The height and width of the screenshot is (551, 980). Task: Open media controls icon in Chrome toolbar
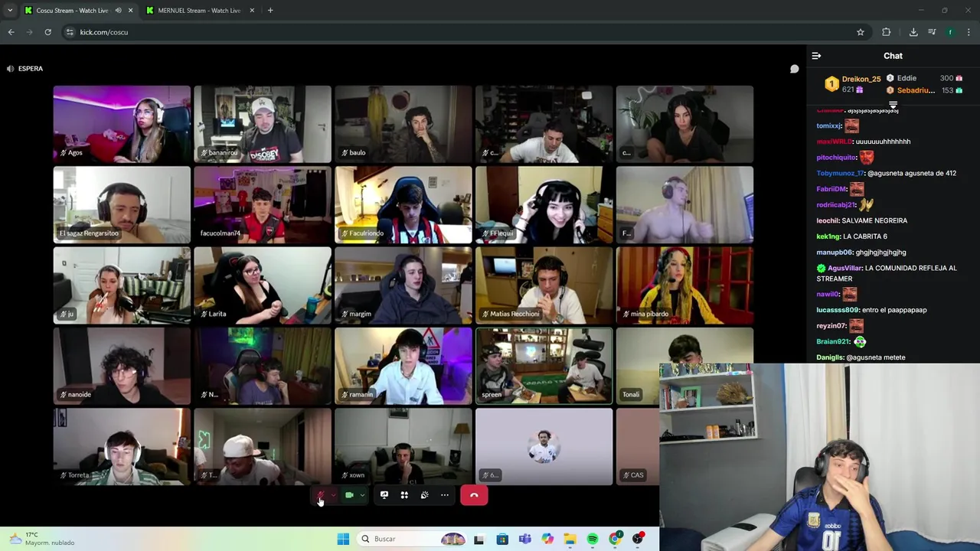(x=932, y=32)
